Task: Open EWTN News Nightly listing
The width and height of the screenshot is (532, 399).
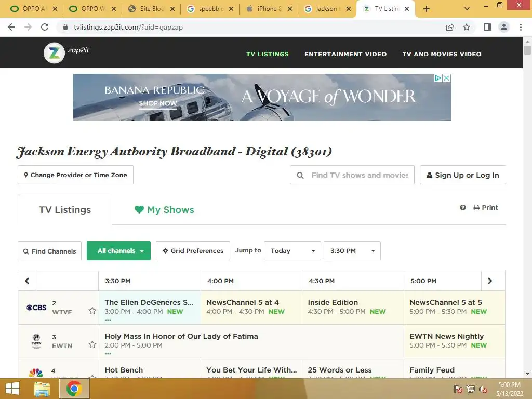Action: click(x=446, y=336)
